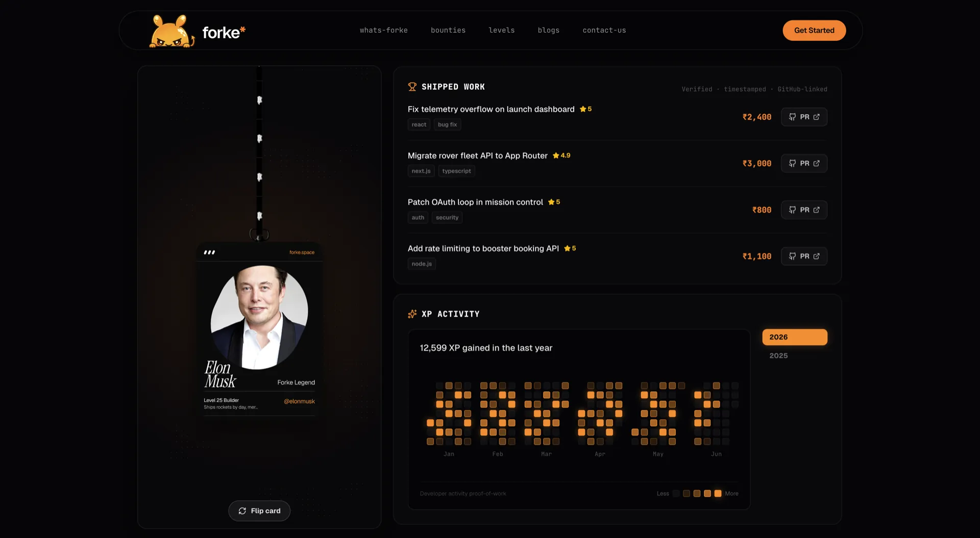This screenshot has height=538, width=980.
Task: Select the 2026 year tab
Action: [795, 337]
